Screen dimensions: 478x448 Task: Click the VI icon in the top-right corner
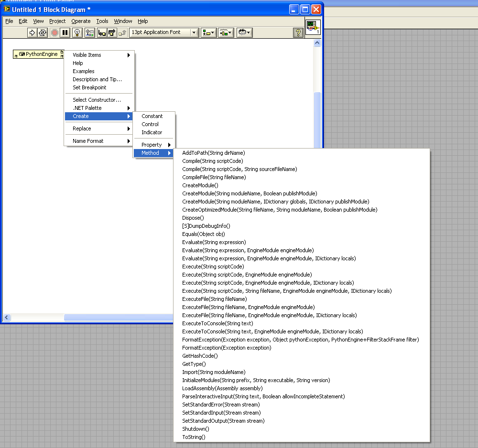(313, 27)
